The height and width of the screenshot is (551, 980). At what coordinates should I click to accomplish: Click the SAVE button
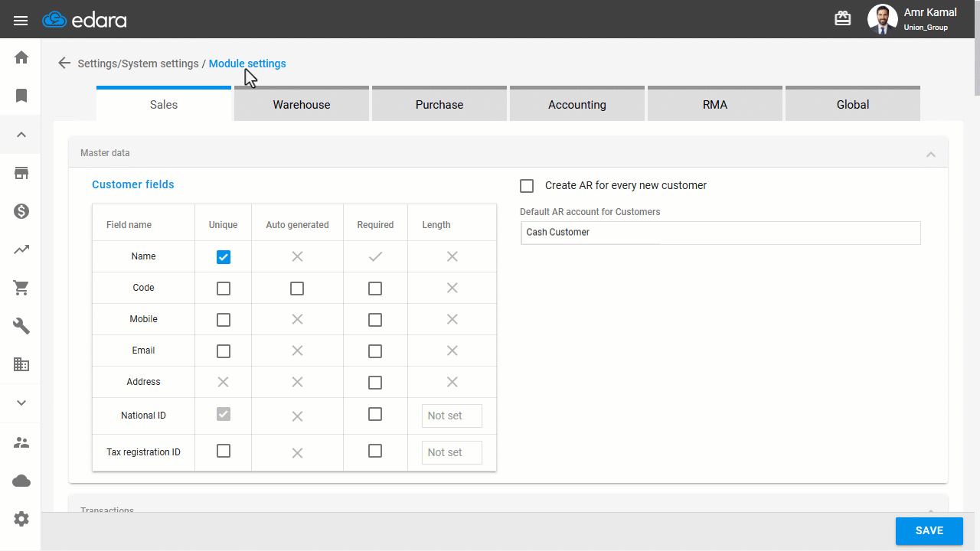pyautogui.click(x=929, y=531)
